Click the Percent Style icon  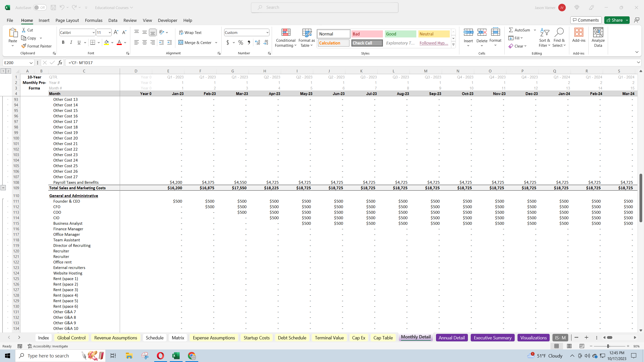click(x=241, y=42)
